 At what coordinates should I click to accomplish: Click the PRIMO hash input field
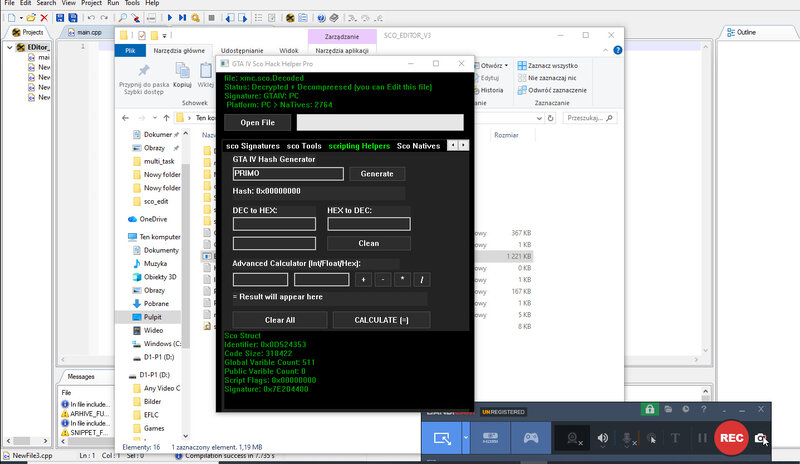pos(288,174)
